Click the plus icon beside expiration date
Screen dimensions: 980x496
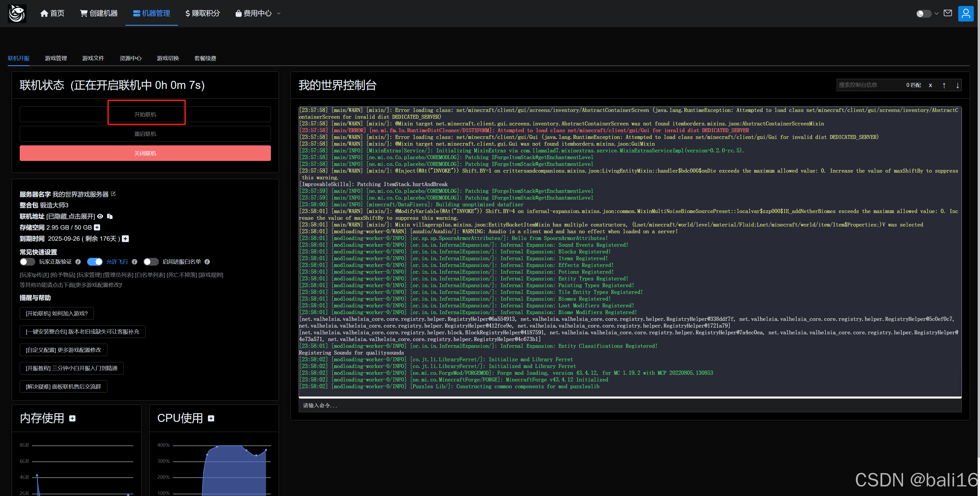[x=125, y=239]
